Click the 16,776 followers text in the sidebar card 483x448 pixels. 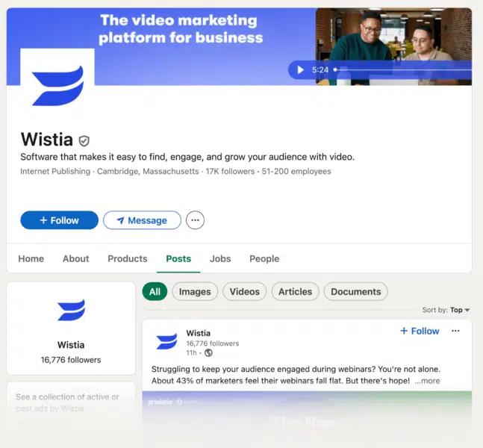tap(71, 360)
